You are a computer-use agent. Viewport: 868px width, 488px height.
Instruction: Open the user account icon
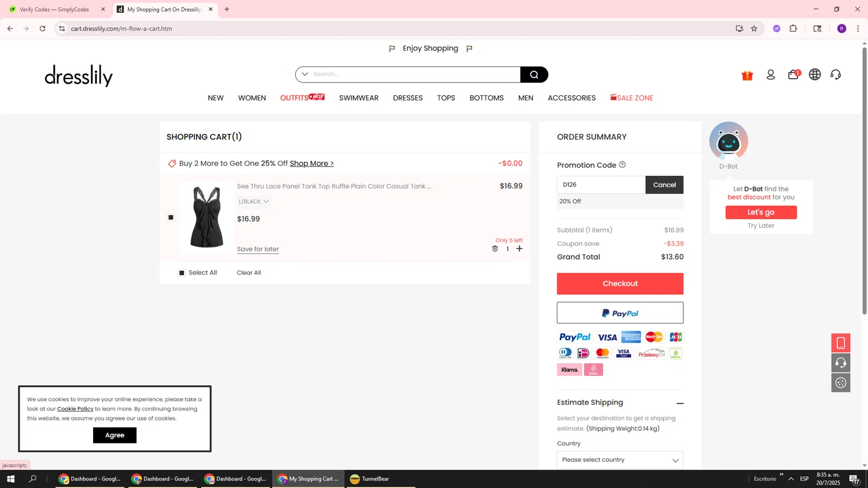pos(771,75)
